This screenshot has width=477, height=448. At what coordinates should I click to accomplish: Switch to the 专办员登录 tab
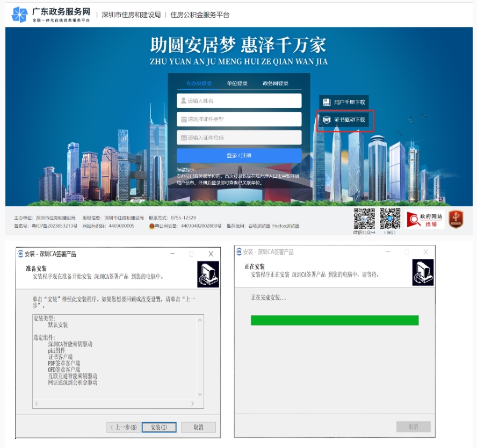coord(199,83)
